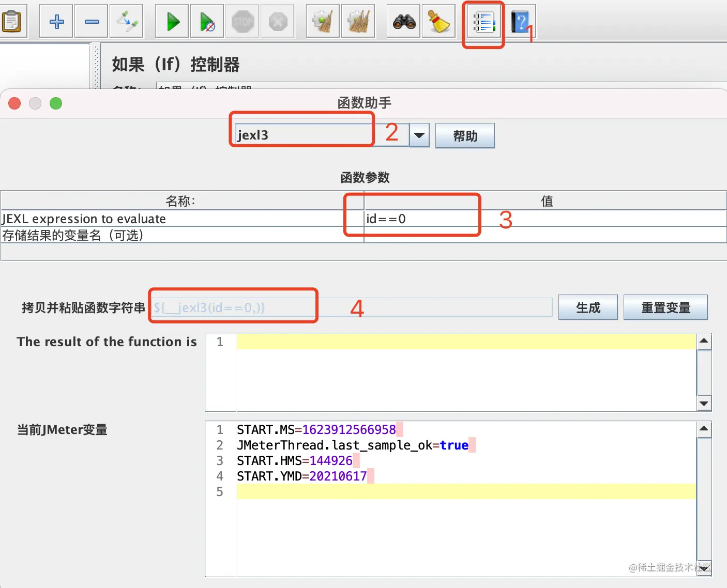Click the Clear All results icon

(x=358, y=21)
